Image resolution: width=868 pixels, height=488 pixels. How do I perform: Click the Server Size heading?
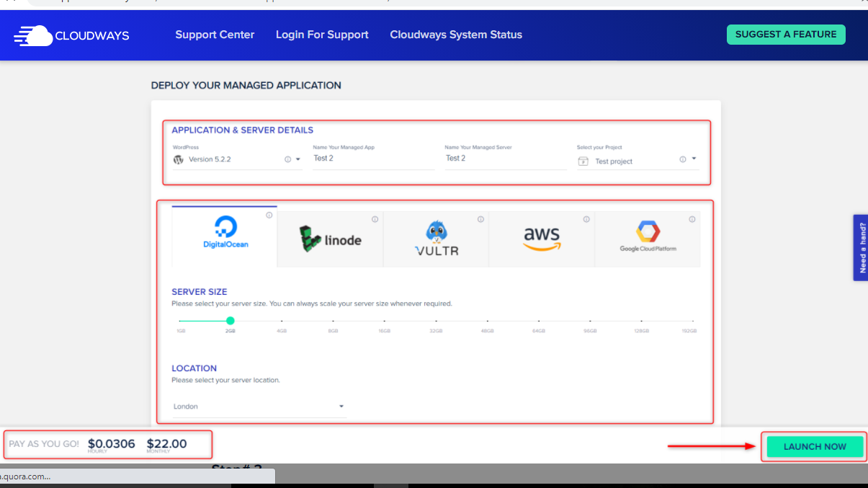coord(200,292)
